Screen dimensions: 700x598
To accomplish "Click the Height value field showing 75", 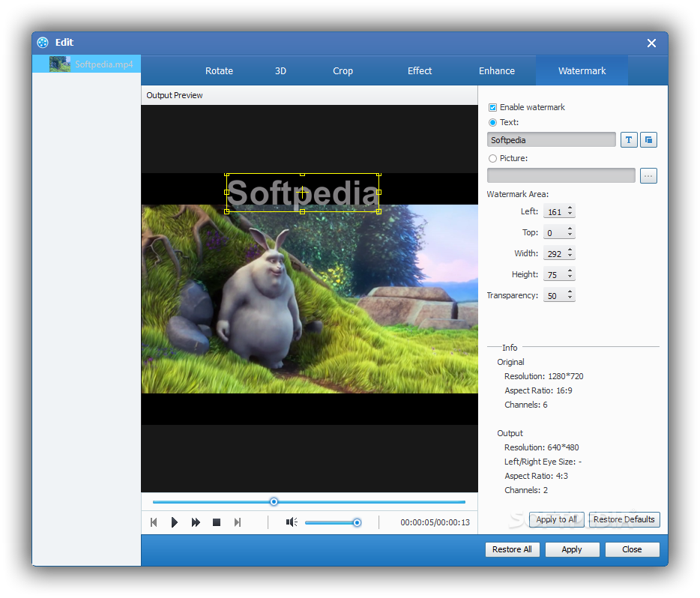I will tap(555, 274).
